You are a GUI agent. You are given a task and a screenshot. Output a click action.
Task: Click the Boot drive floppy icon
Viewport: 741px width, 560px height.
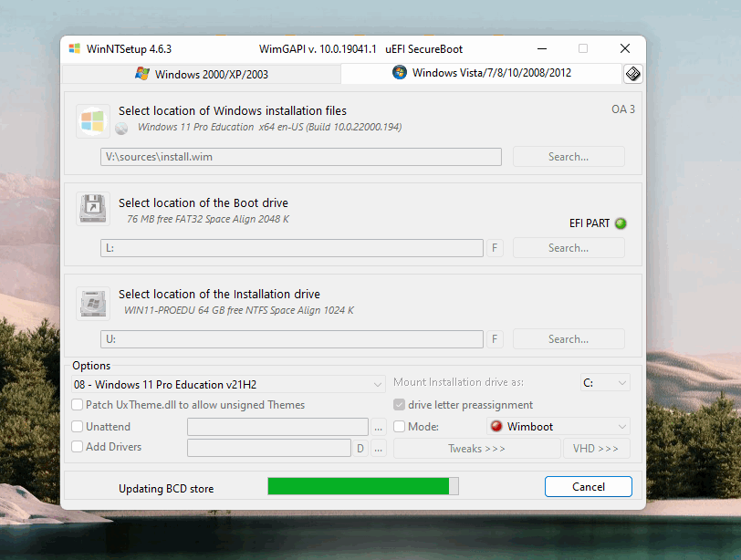93,208
